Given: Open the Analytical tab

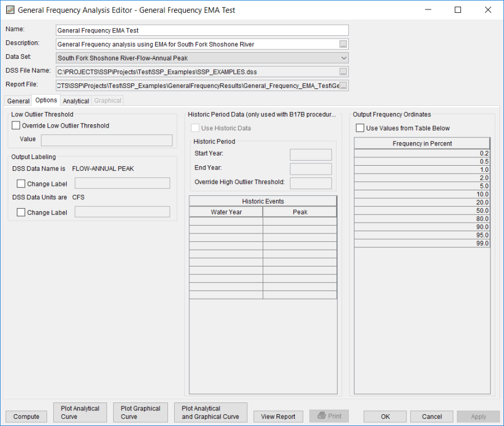Looking at the screenshot, I should [76, 101].
